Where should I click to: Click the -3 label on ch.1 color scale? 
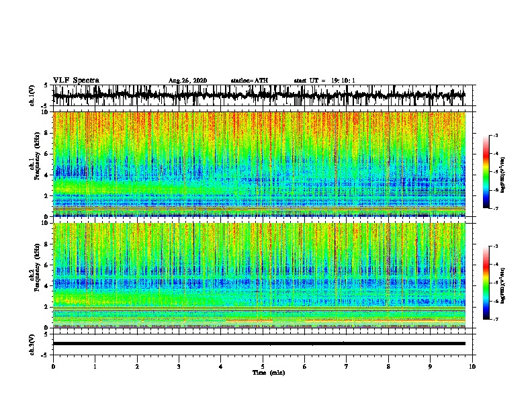[496, 136]
